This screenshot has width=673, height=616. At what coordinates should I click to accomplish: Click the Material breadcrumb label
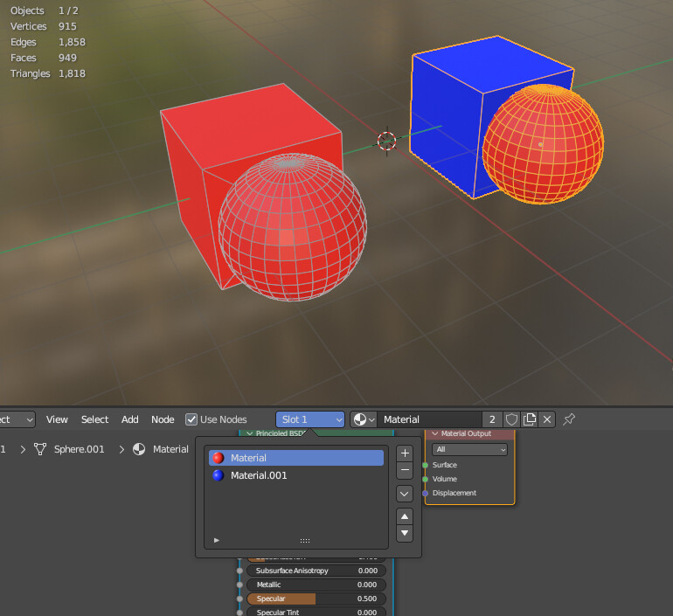point(170,449)
